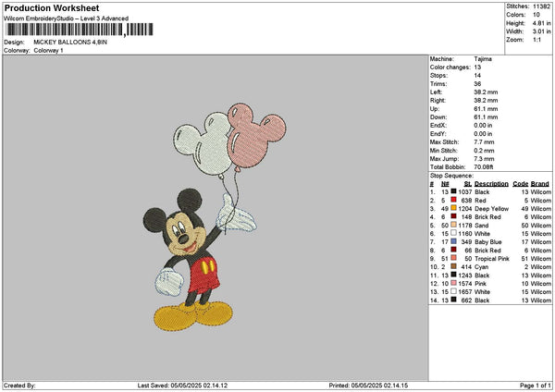Click the Max Jump value "7.3 mm"
Screen dimensions: 555x392
[x=484, y=159]
